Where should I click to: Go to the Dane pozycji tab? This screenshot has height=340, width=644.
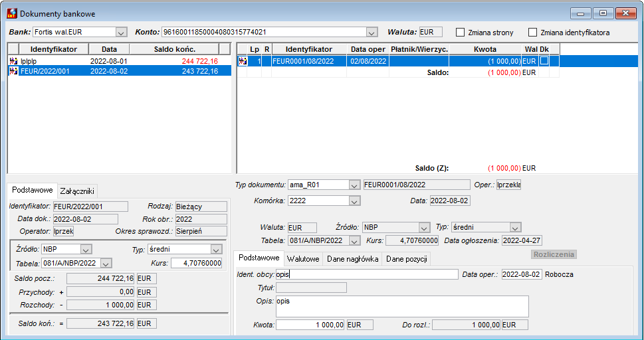(407, 259)
